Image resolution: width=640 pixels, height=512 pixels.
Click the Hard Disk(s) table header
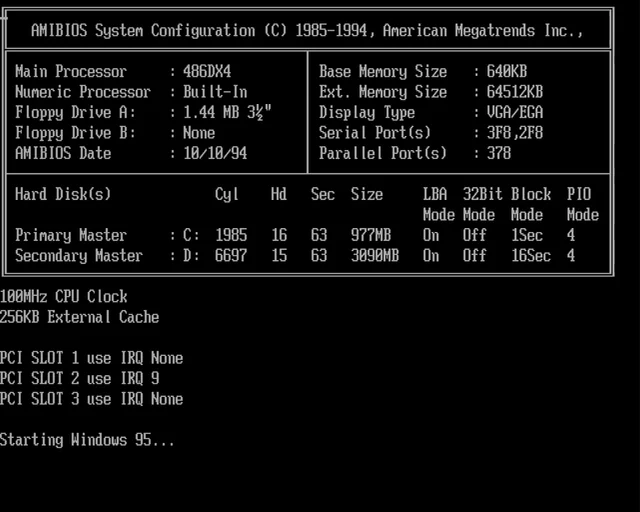[63, 194]
